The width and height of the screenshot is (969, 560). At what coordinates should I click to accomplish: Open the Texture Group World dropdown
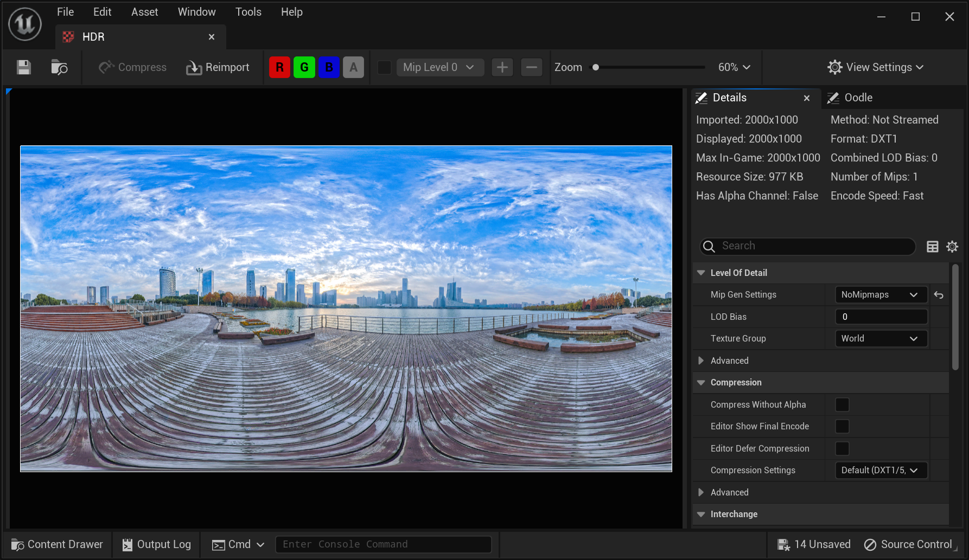(x=881, y=339)
